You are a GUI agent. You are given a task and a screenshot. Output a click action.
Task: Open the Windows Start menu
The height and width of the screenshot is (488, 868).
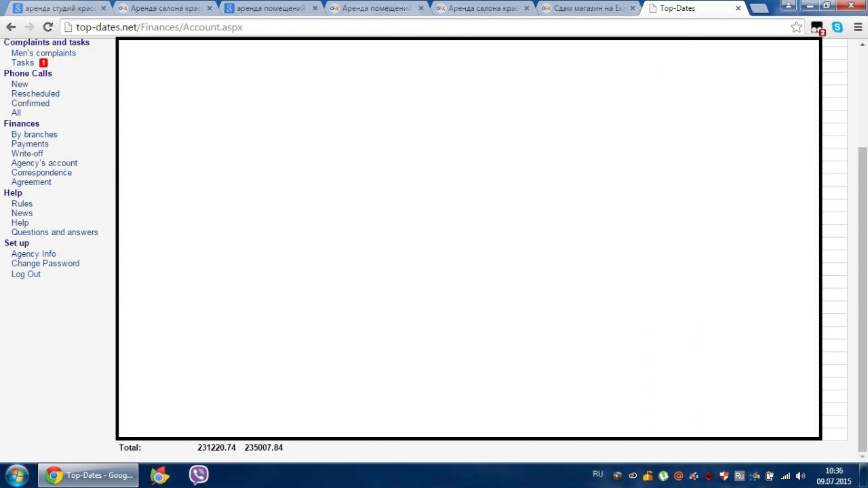(16, 475)
